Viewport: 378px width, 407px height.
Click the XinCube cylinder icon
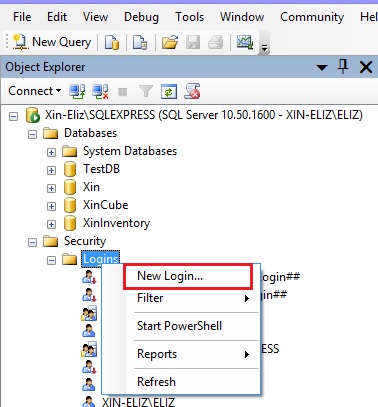70,205
